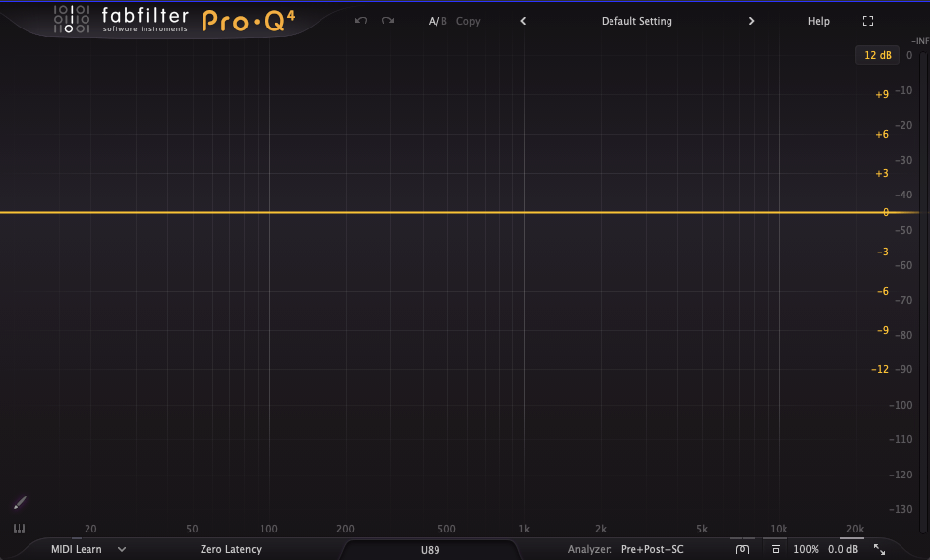Click the resize arrows icon in bottom corner
930x560 pixels.
click(879, 550)
